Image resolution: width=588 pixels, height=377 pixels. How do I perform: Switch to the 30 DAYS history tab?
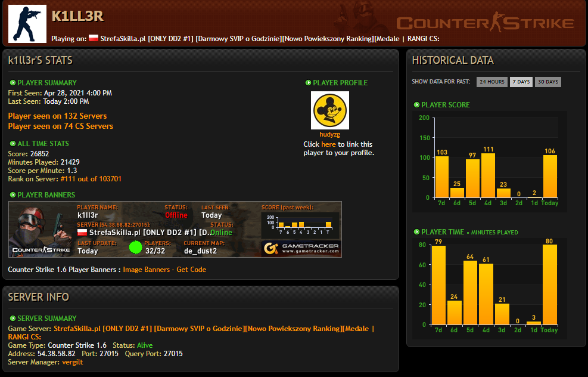point(548,82)
